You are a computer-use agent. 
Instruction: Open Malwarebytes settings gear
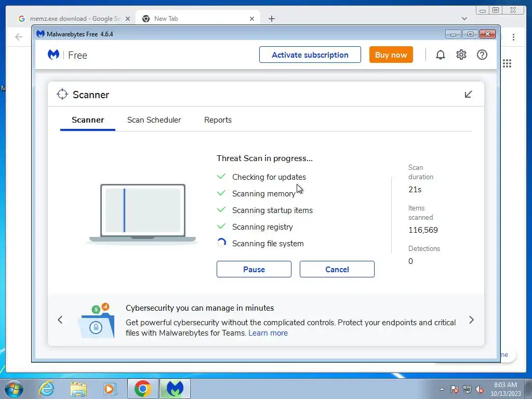[x=461, y=55]
